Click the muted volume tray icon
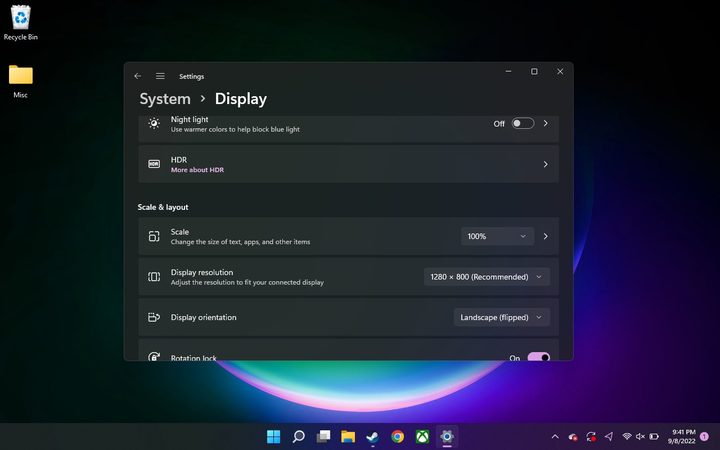 click(640, 436)
